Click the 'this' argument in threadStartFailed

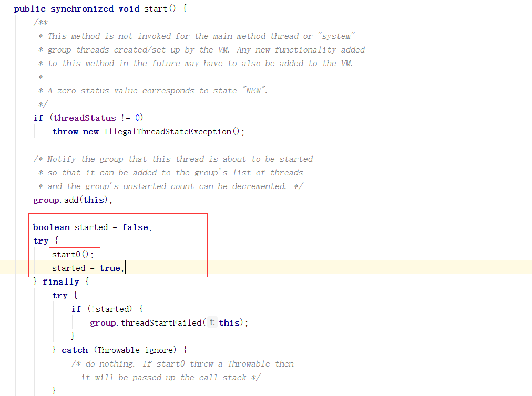229,323
